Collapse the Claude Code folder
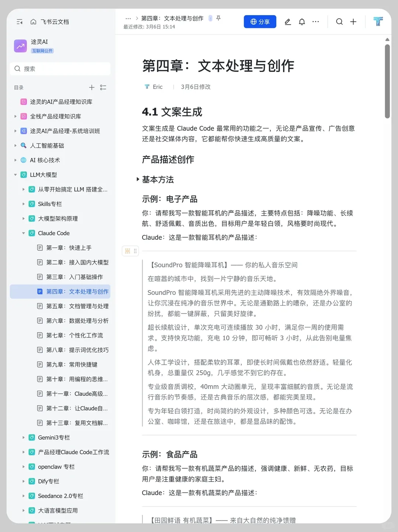The image size is (398, 532). coord(24,233)
